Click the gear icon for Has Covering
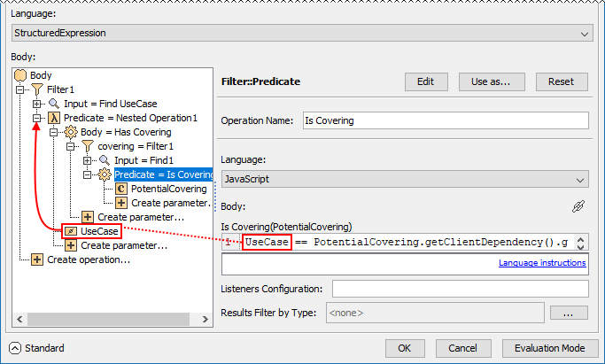 tap(71, 132)
